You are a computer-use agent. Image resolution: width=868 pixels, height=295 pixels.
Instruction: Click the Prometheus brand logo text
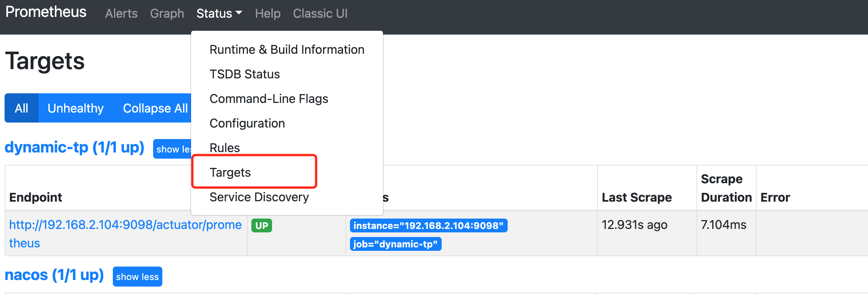point(46,12)
